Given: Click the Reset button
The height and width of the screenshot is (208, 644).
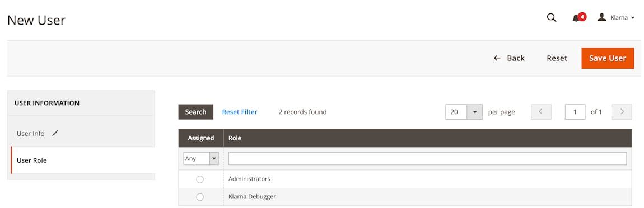Looking at the screenshot, I should (x=557, y=58).
